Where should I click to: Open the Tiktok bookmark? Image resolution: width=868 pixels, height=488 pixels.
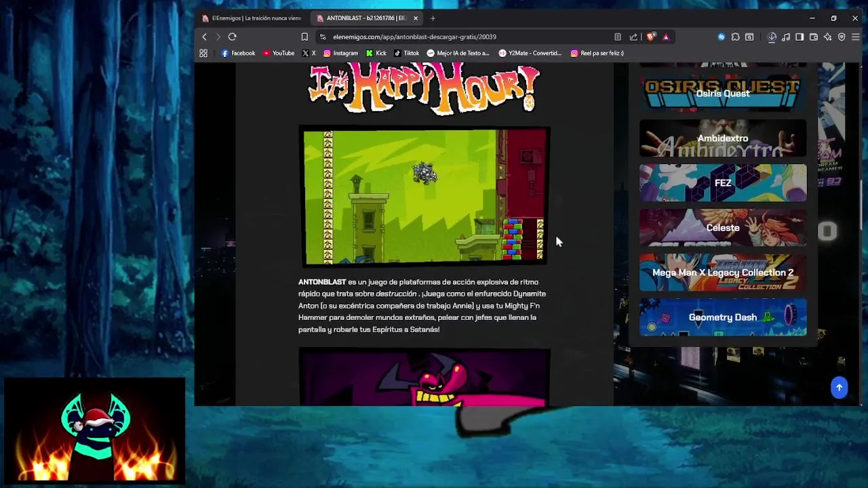(406, 53)
